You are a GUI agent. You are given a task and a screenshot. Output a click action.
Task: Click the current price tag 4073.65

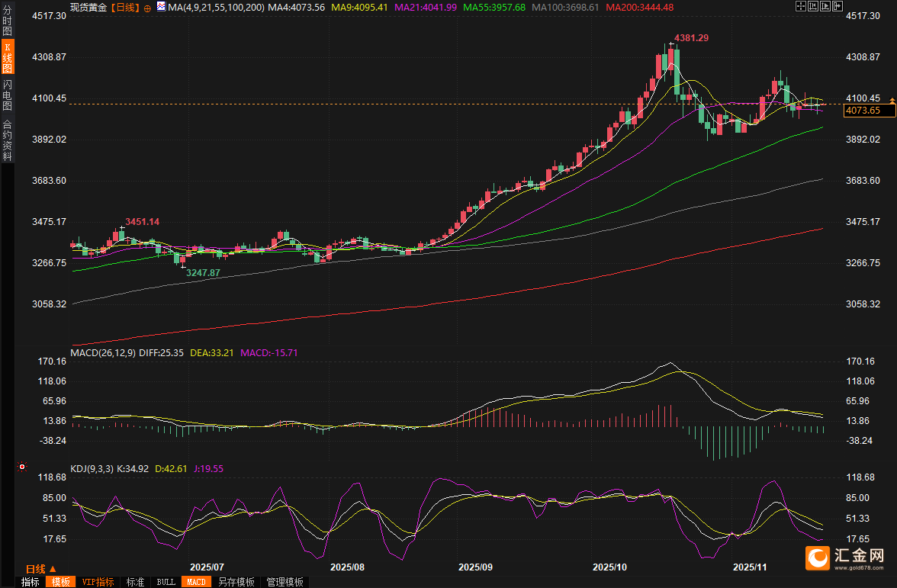(x=863, y=111)
